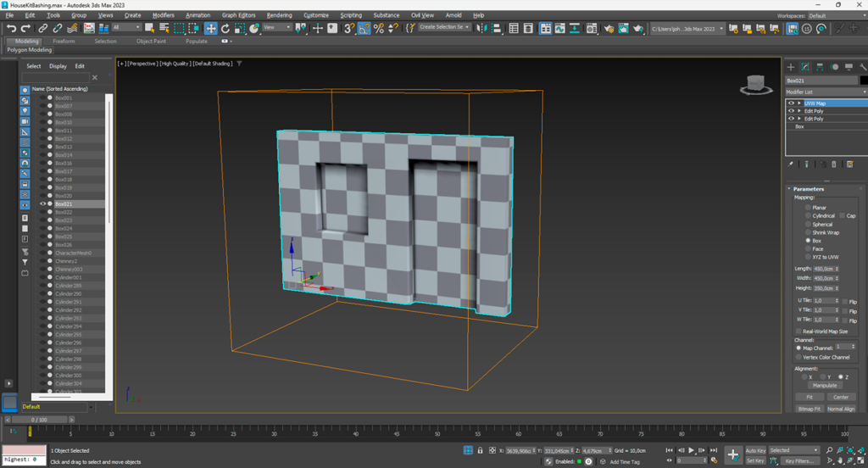Select the Planar mapping radio button

pos(807,207)
